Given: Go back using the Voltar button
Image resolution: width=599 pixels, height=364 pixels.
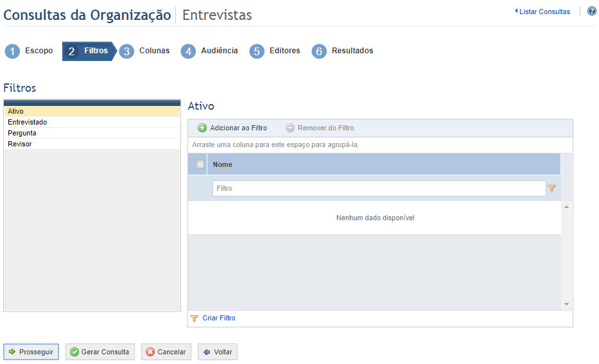Looking at the screenshot, I should pyautogui.click(x=218, y=352).
